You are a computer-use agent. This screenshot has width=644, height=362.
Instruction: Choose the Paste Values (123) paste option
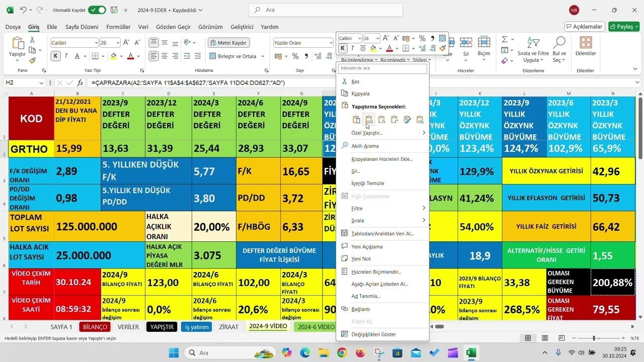click(x=369, y=120)
